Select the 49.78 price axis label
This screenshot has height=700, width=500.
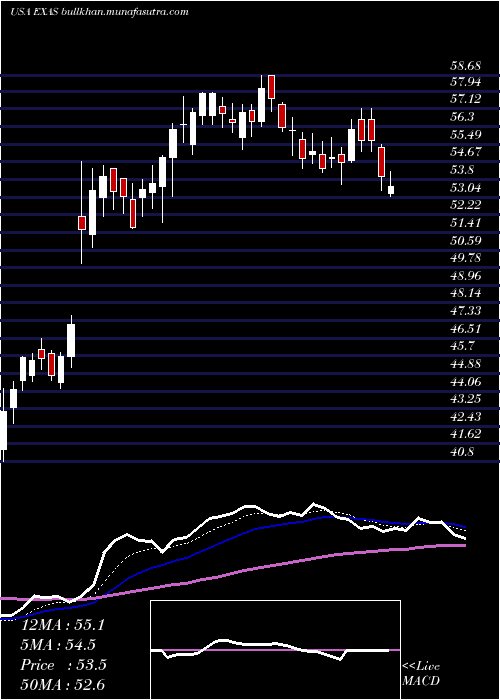[x=465, y=258]
